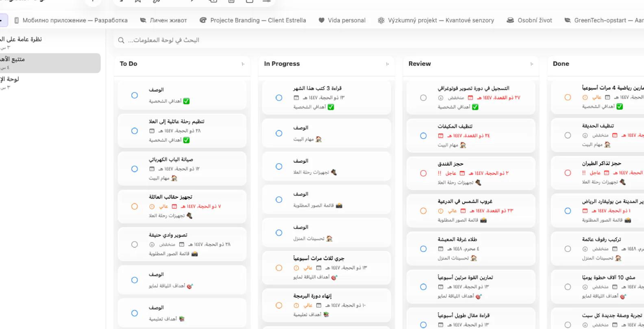Viewport: 644px width, 329px height.
Task: Mark تنظيف المكيفات as completed
Action: point(423,136)
